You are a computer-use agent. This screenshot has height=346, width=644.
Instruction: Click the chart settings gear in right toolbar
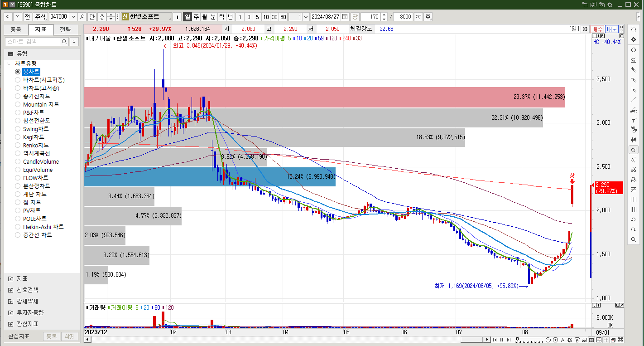click(634, 39)
